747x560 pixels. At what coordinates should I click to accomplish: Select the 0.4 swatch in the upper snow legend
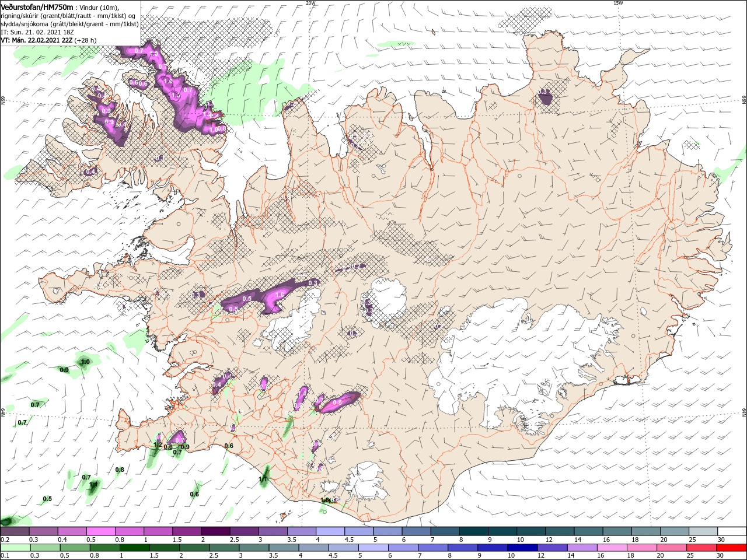pos(72,531)
